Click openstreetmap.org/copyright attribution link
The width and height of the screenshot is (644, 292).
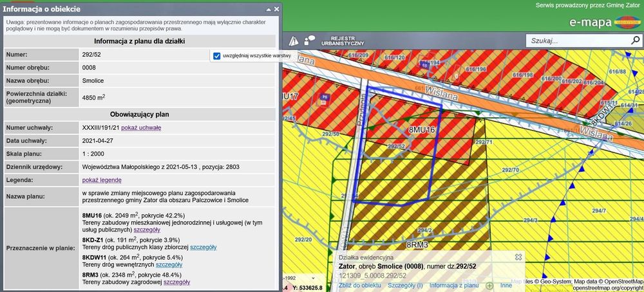608,288
